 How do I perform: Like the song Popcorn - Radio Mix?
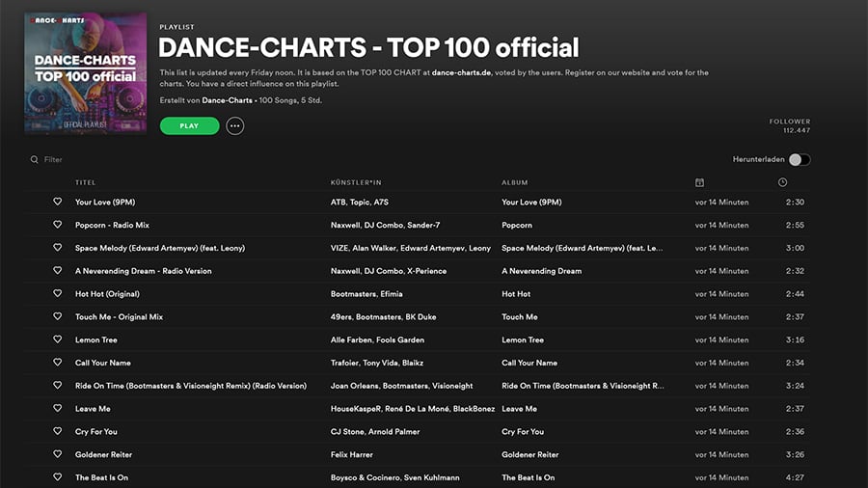point(58,225)
